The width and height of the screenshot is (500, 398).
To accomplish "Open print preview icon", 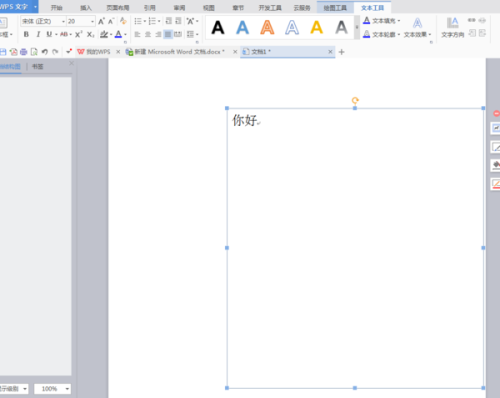I will (x=34, y=52).
